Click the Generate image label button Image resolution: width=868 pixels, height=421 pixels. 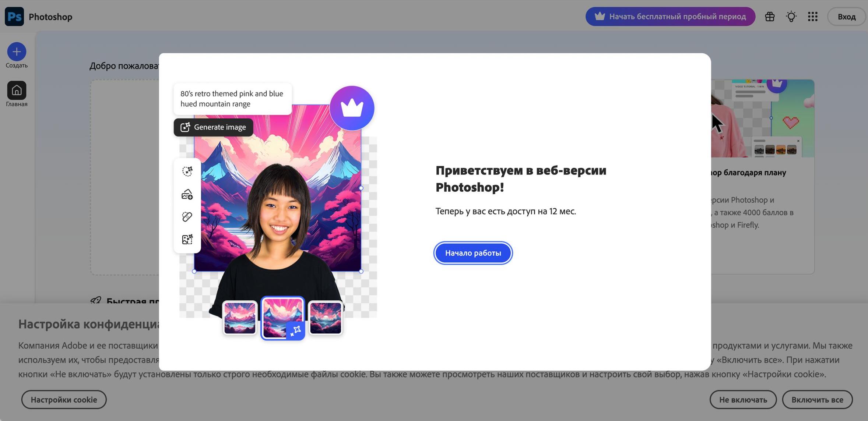[213, 127]
